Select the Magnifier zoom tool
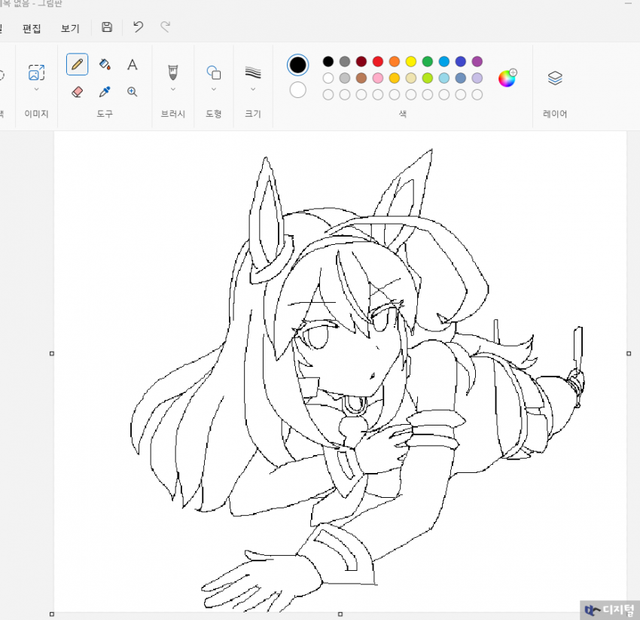The width and height of the screenshot is (640, 620). click(132, 91)
